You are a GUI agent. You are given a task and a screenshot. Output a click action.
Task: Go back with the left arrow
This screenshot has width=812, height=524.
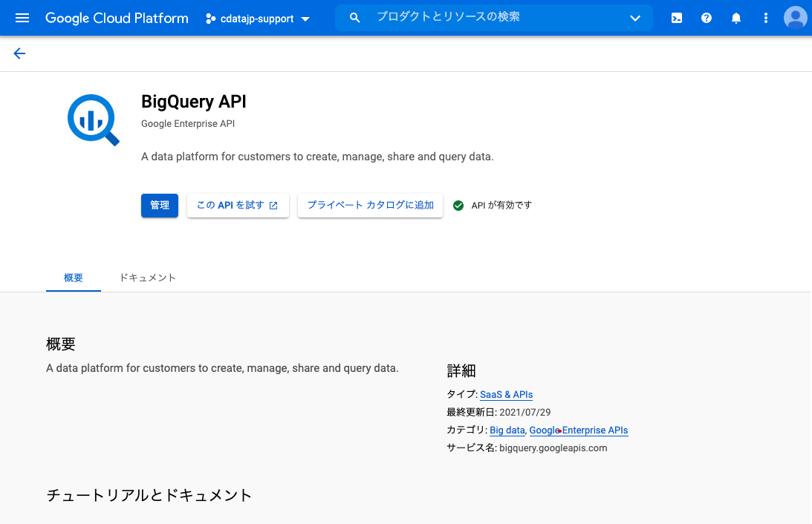(x=19, y=53)
